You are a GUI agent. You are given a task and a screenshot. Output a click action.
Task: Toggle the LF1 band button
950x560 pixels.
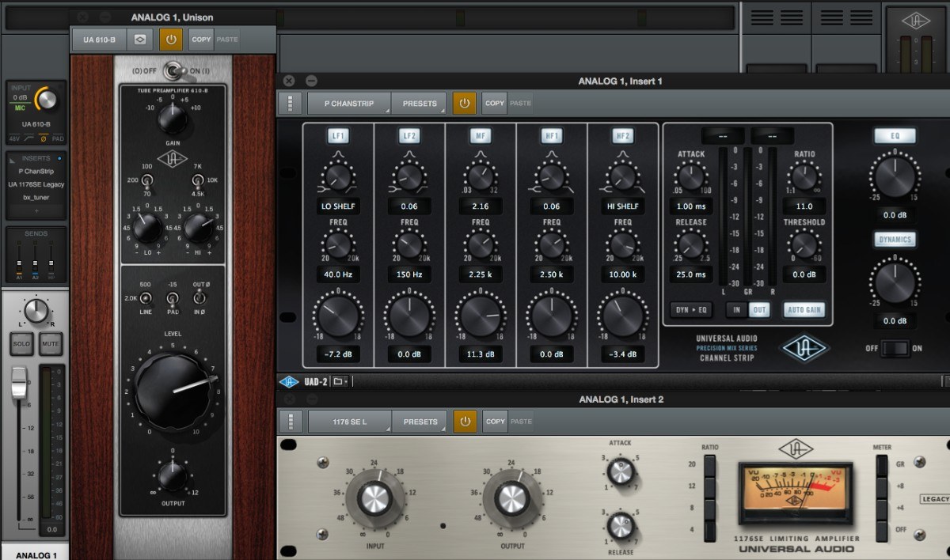coord(338,136)
